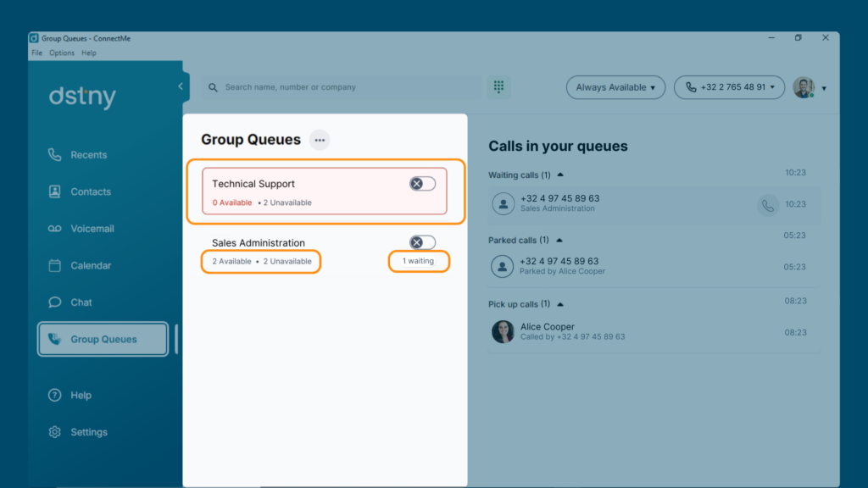Toggle Technical Support queue switch

pos(422,184)
